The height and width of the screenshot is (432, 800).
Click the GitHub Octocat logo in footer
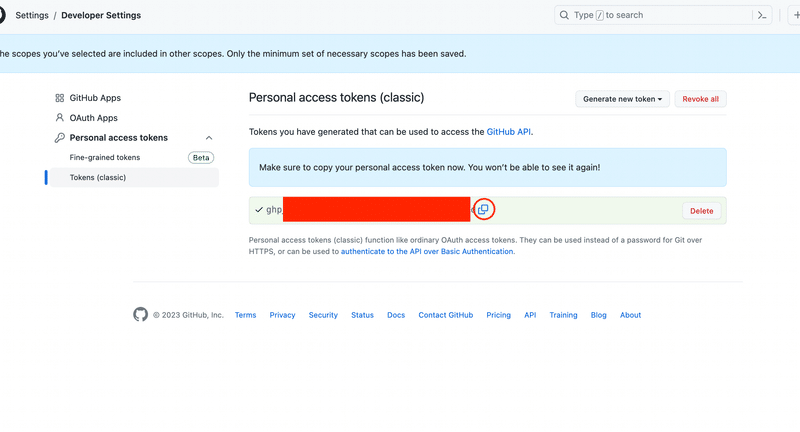140,314
